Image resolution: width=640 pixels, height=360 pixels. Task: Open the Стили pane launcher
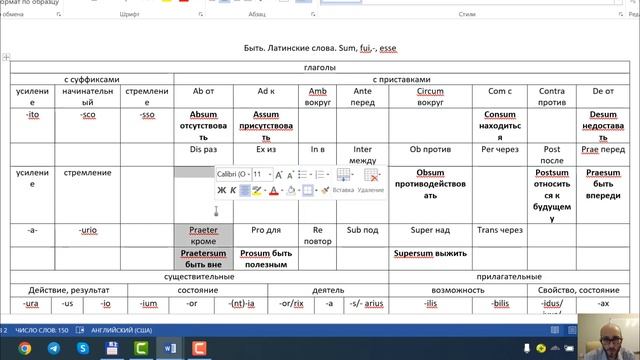pyautogui.click(x=621, y=14)
